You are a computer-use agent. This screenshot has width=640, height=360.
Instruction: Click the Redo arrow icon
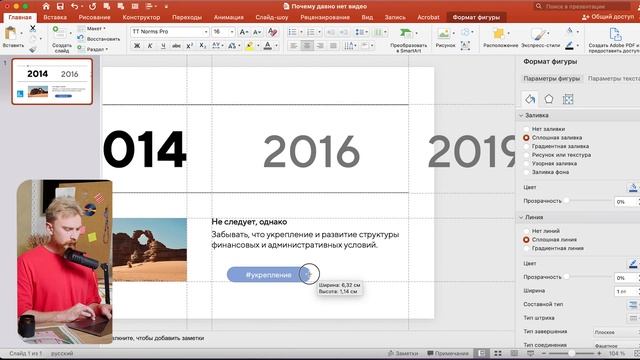tap(93, 6)
